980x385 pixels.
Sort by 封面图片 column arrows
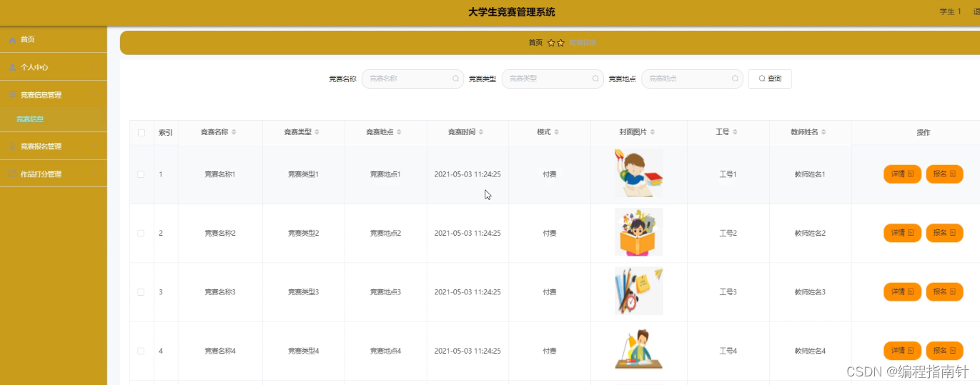(653, 132)
